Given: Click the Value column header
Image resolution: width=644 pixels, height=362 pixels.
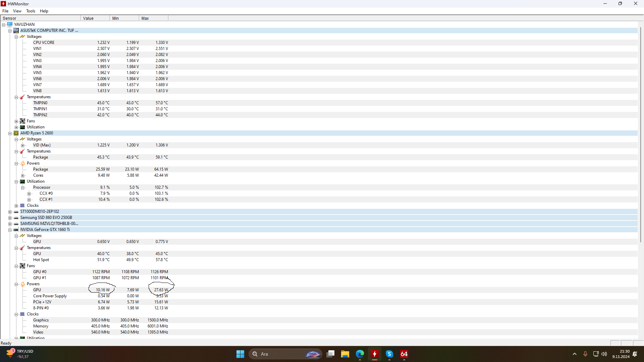Looking at the screenshot, I should pyautogui.click(x=95, y=18).
